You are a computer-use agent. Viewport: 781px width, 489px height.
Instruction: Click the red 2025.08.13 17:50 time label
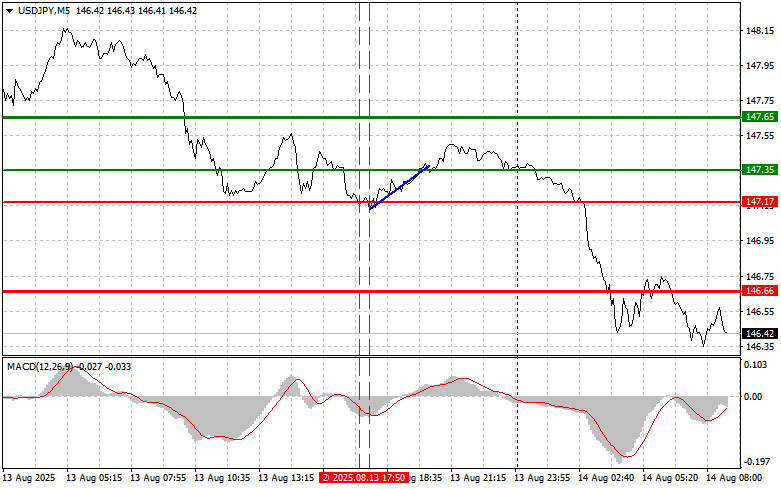click(363, 479)
